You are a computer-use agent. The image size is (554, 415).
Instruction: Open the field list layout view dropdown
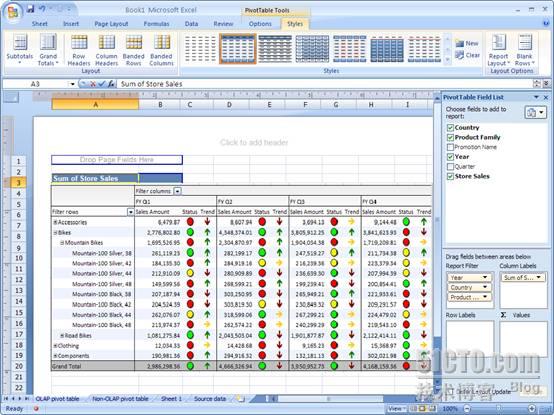click(x=536, y=113)
